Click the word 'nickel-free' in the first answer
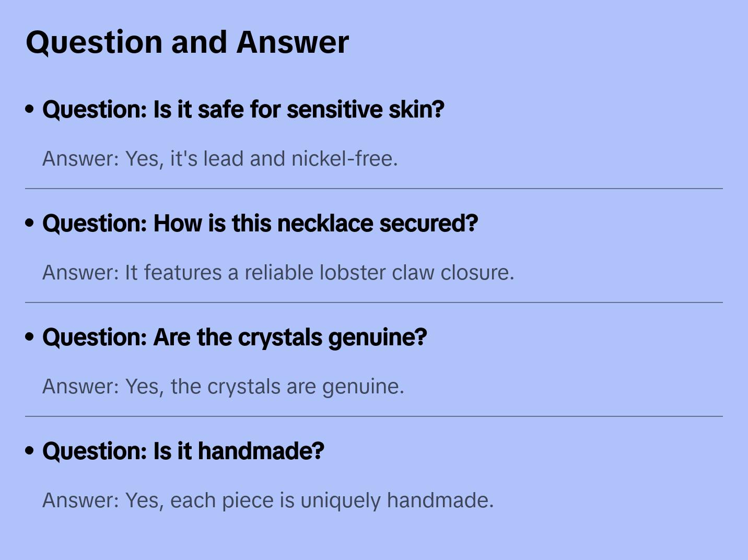Screen dimensions: 748x560 (344, 159)
